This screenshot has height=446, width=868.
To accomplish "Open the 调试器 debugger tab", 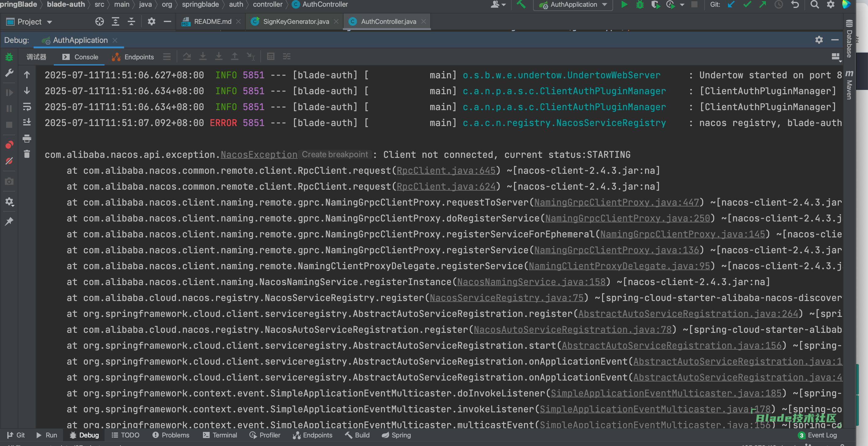I will click(x=36, y=57).
